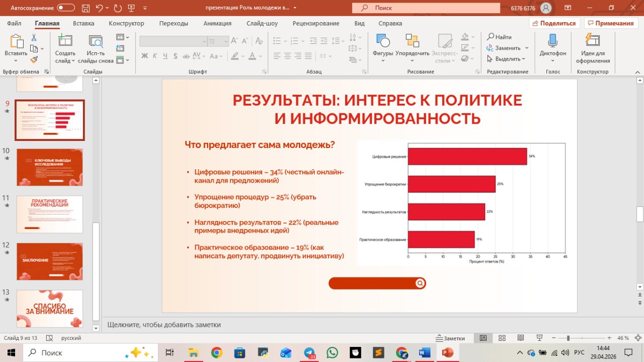This screenshot has height=362, width=644.
Task: Click the font color A swatch
Action: (253, 56)
